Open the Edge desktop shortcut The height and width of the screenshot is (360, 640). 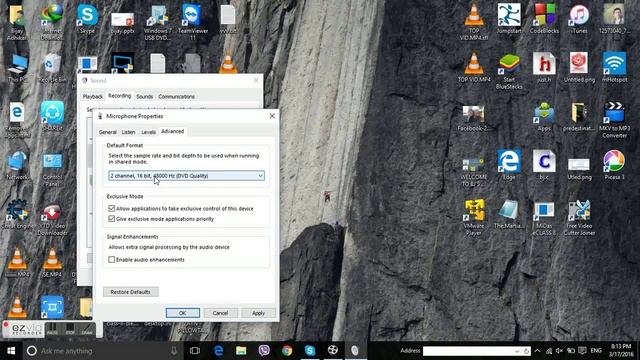coord(509,165)
